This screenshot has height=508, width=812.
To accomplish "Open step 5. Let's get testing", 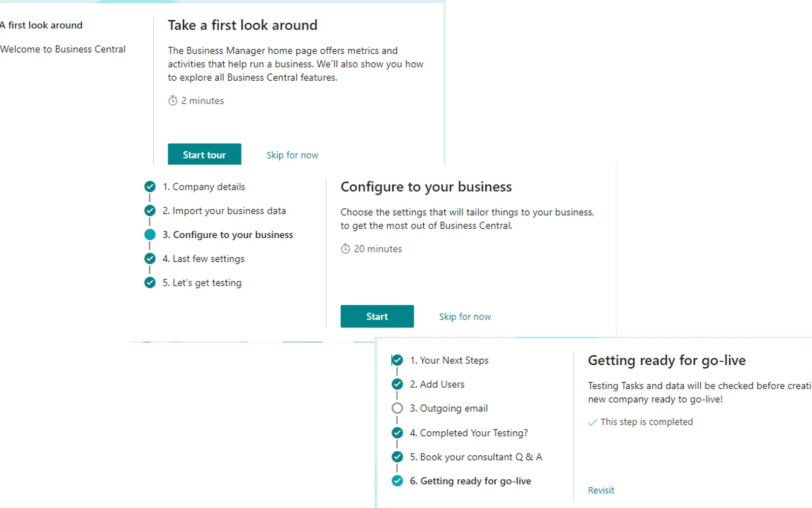I will click(x=202, y=282).
